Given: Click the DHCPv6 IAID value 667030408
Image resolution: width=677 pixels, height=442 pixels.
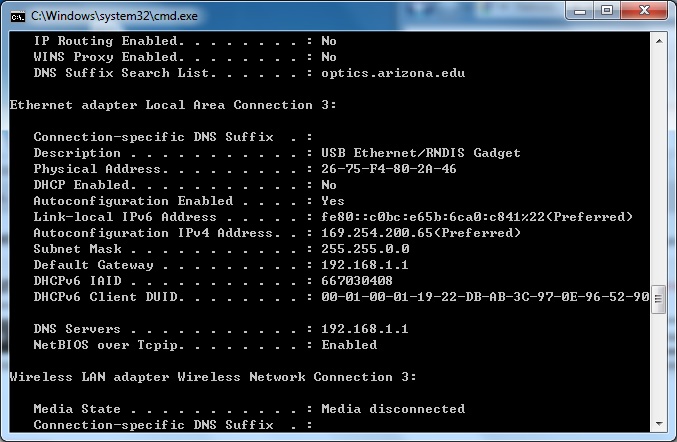Looking at the screenshot, I should [357, 281].
